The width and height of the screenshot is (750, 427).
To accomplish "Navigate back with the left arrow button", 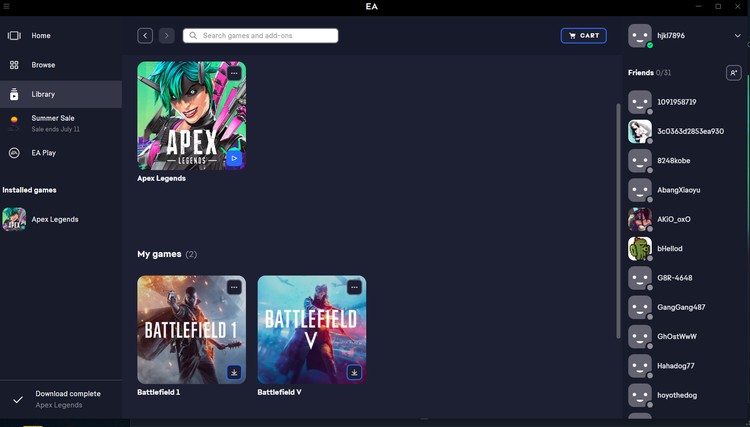I will [x=145, y=35].
